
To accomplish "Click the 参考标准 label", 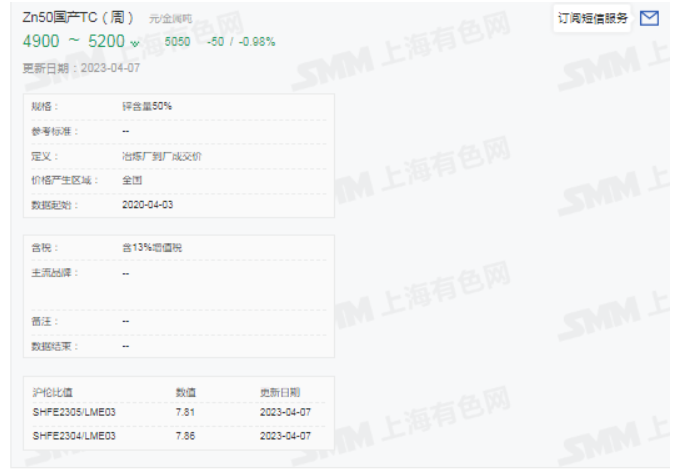I will (55, 131).
